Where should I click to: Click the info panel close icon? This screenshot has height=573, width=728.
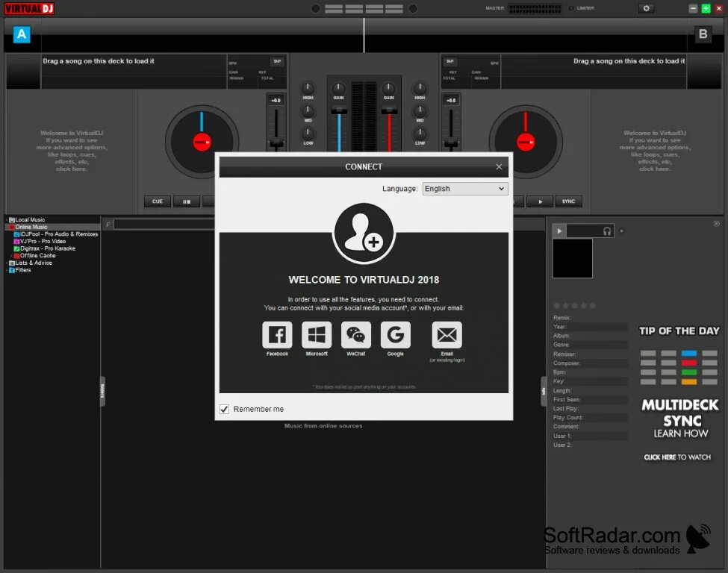716,224
